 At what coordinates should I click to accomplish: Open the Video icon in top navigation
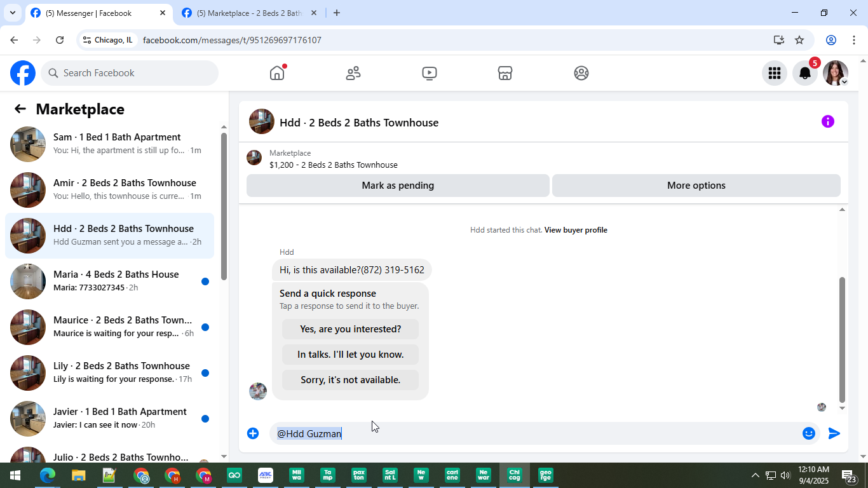point(430,73)
